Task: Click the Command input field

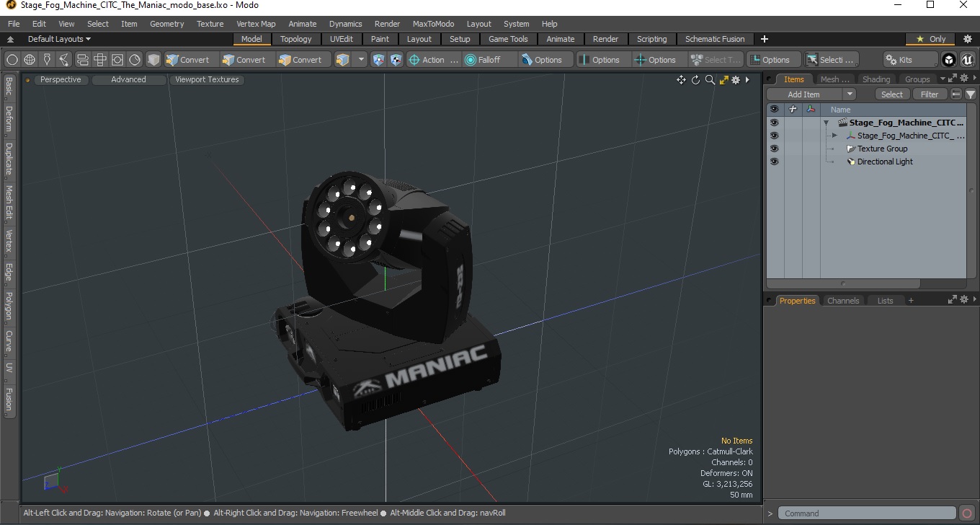Action: [x=868, y=513]
